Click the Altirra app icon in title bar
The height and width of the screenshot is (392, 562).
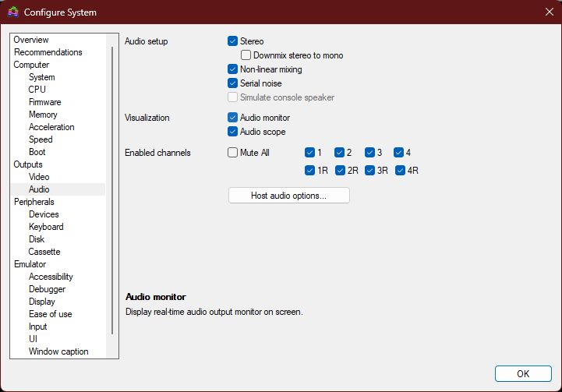tap(12, 12)
